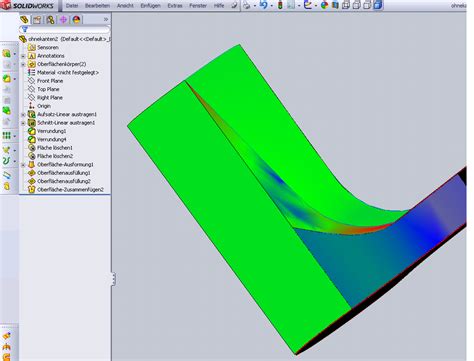Open the Einfügen menu
The height and width of the screenshot is (361, 474).
(150, 6)
